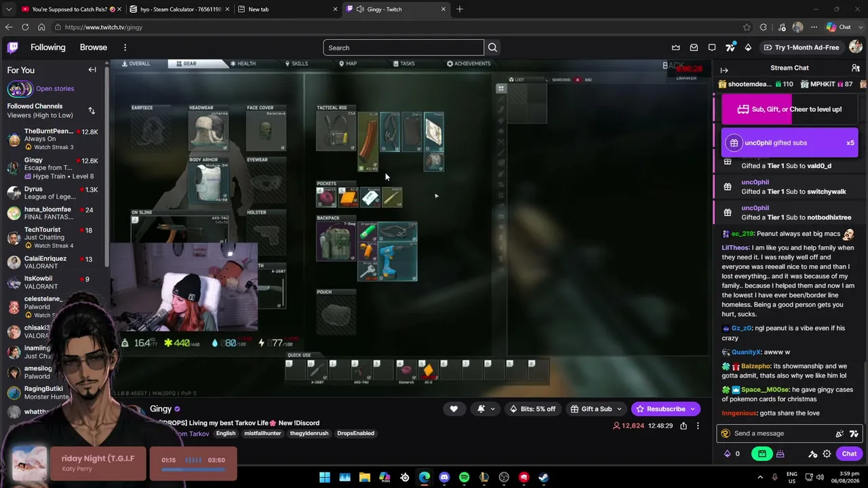The image size is (868, 488).
Task: Open hana_bloomfae channel in sidebar
Action: pyautogui.click(x=54, y=213)
